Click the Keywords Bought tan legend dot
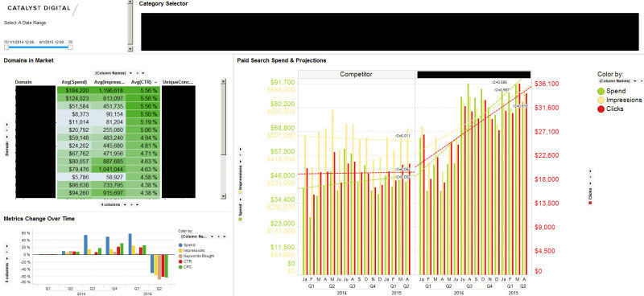 click(180, 256)
